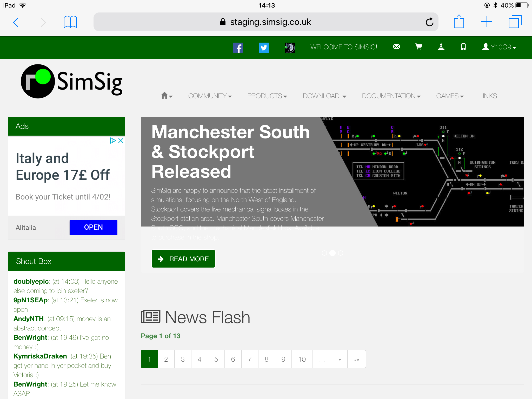The image size is (532, 399).
Task: Tap the battery indicator in status bar
Action: tap(522, 5)
